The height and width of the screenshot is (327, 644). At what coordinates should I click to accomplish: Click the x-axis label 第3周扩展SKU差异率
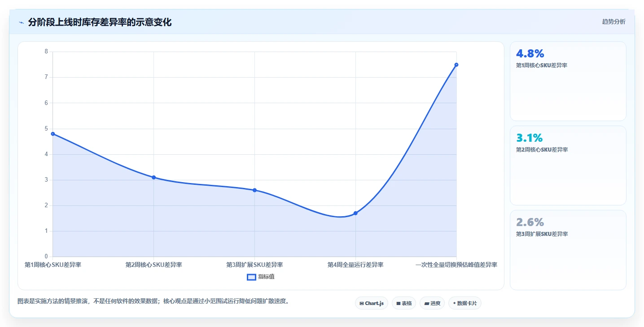pos(254,265)
